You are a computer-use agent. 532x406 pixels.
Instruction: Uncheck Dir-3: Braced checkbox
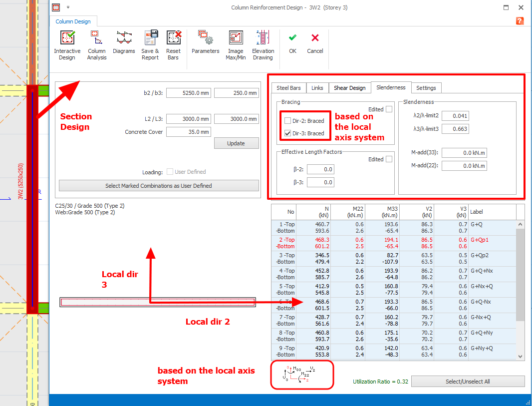click(287, 133)
